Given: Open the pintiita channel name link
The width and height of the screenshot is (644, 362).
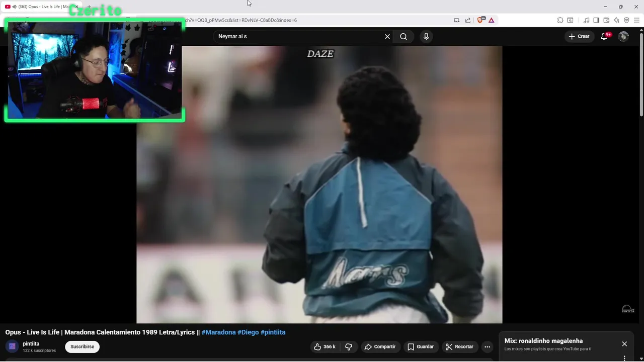Looking at the screenshot, I should point(31,344).
